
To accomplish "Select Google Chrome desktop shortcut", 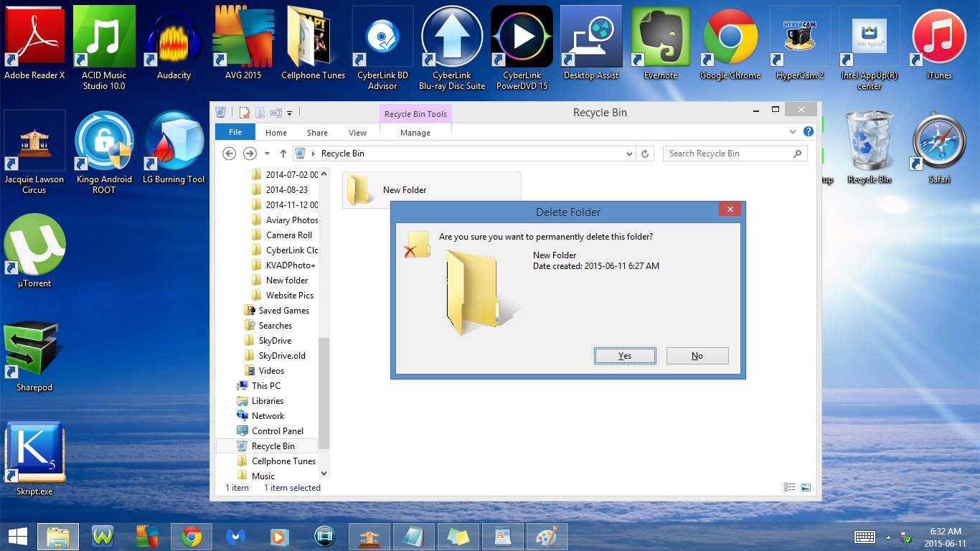I will tap(730, 43).
